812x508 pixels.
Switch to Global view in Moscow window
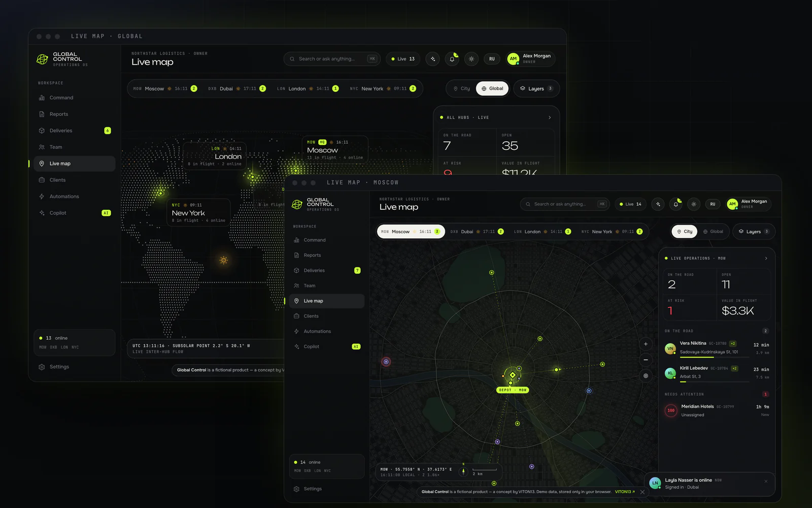[713, 232]
